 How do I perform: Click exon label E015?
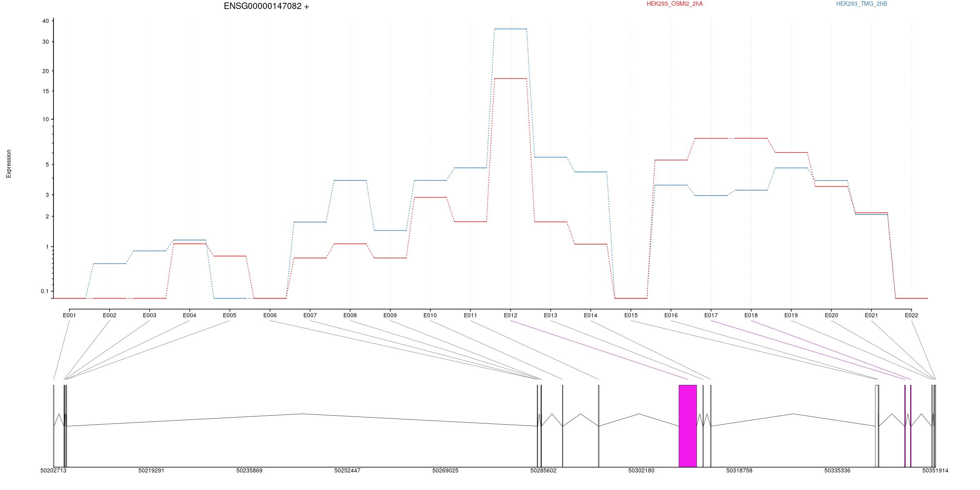pyautogui.click(x=631, y=315)
